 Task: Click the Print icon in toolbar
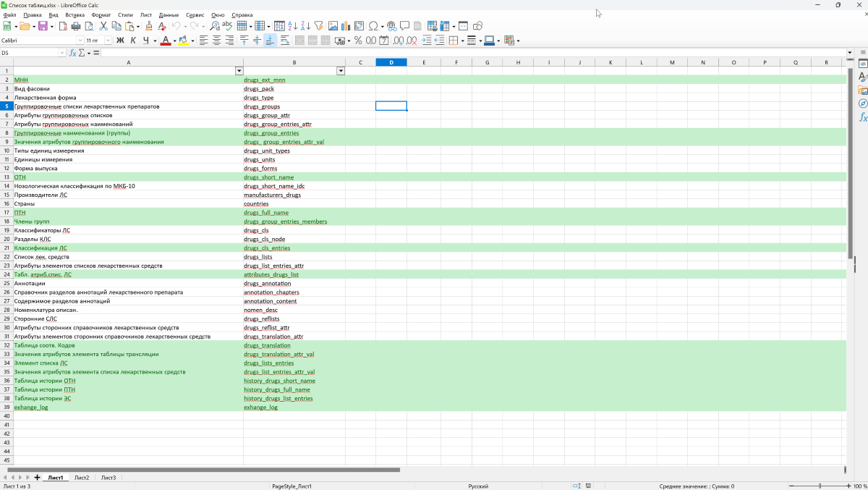click(76, 26)
